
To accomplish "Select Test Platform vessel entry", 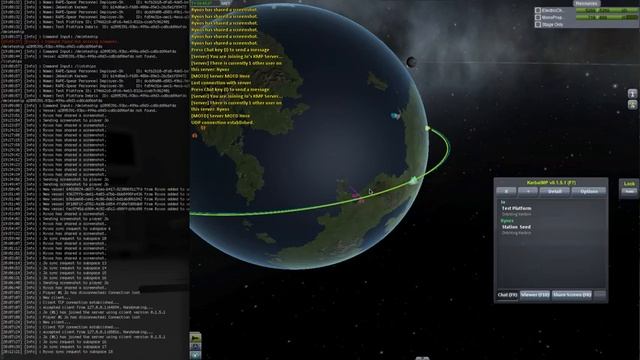I will (x=516, y=208).
